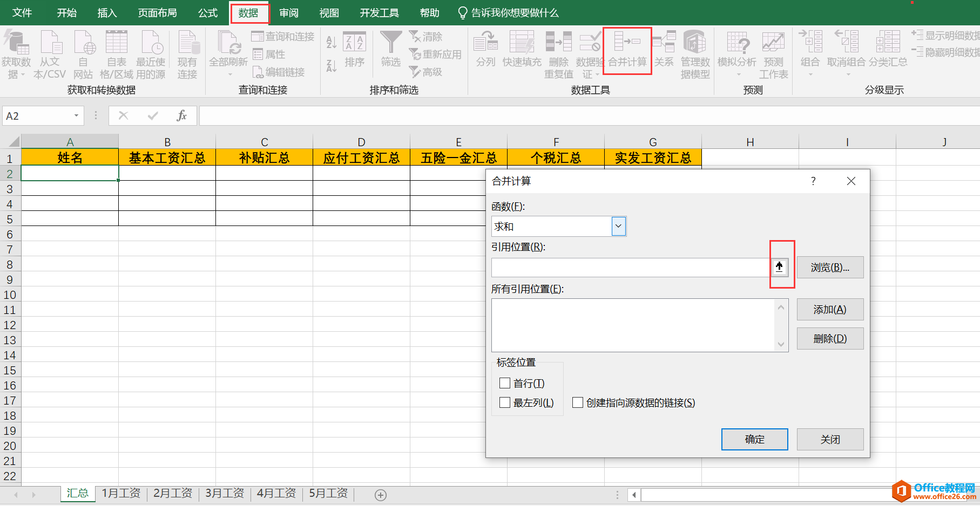Click the 告诉我你想要做什么 search box
Screen dimensions: 980x506
(x=508, y=12)
